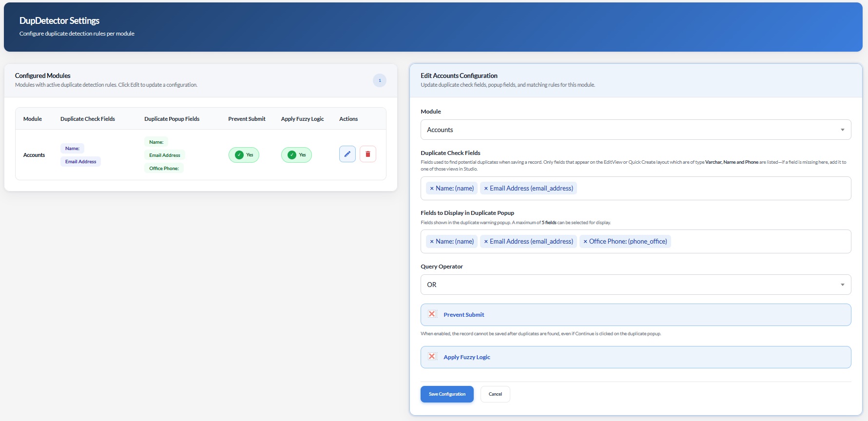Click the Apply Fuzzy Logic Yes badge
Viewport: 868px width, 421px height.
(296, 155)
